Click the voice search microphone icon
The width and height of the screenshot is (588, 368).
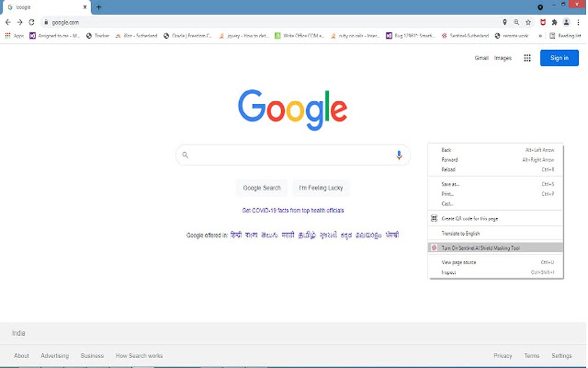(x=398, y=155)
